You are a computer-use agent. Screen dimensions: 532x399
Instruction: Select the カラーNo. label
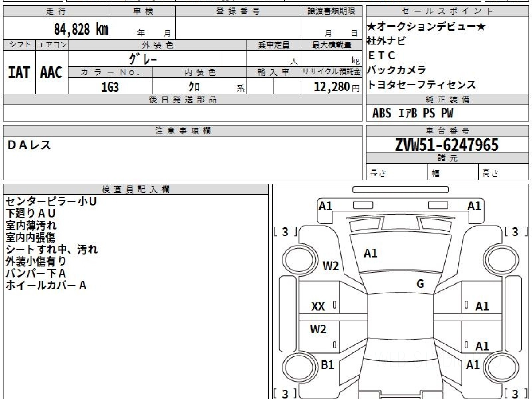pos(110,72)
